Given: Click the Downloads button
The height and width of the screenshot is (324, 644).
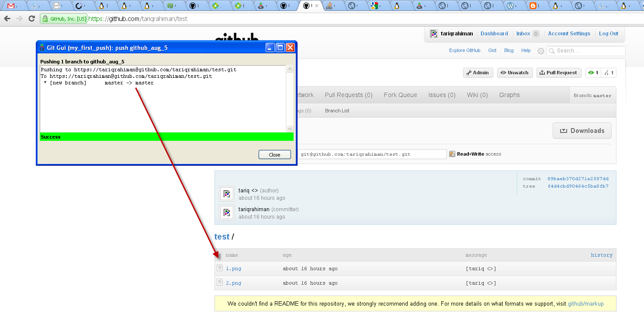Looking at the screenshot, I should tap(582, 130).
